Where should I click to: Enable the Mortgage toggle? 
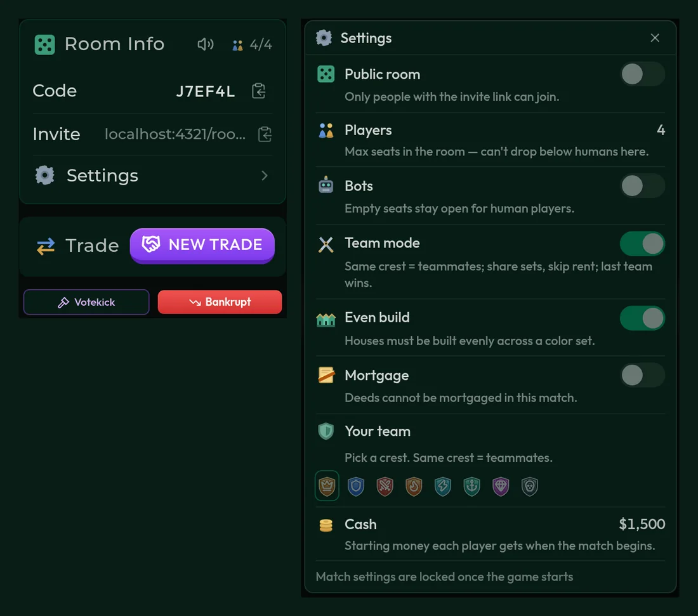pyautogui.click(x=642, y=375)
